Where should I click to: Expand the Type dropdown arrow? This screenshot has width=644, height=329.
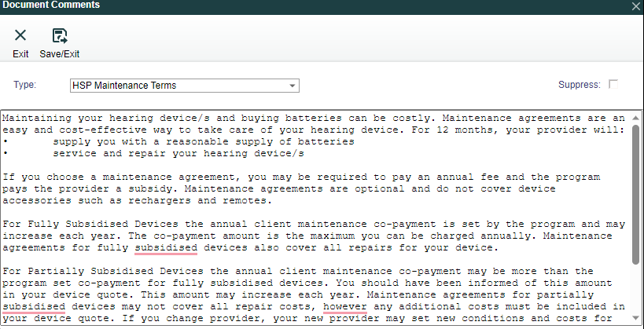pyautogui.click(x=292, y=85)
